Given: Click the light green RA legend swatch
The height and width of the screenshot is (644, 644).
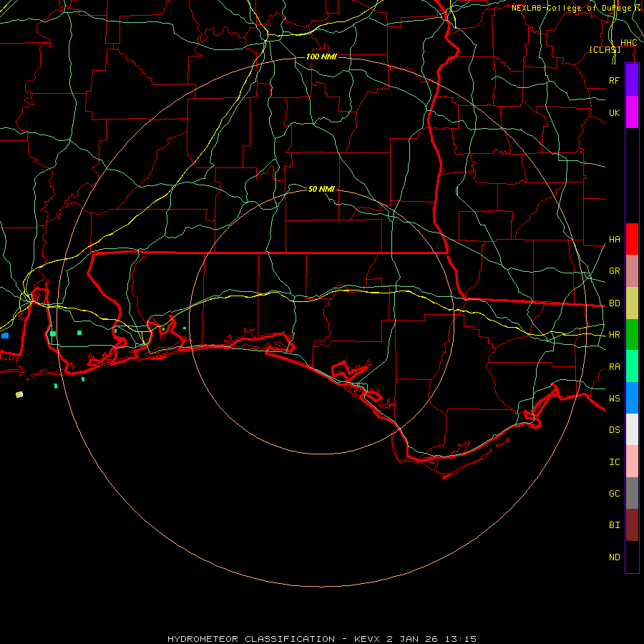Looking at the screenshot, I should 632,366.
